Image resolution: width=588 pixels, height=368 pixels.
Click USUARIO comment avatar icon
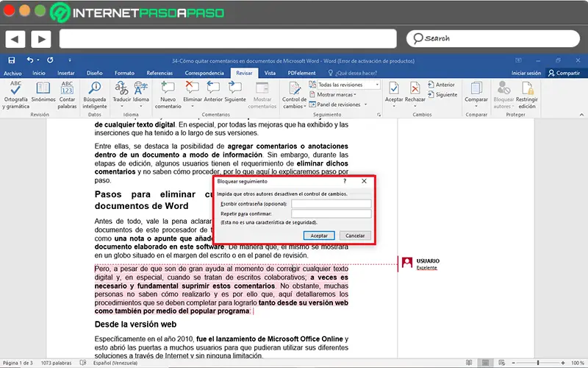coord(407,262)
